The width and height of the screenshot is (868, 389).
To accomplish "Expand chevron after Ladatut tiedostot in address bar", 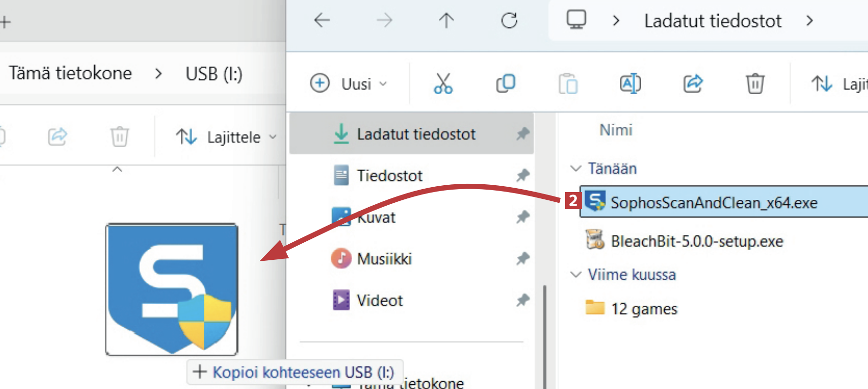I will coord(809,21).
